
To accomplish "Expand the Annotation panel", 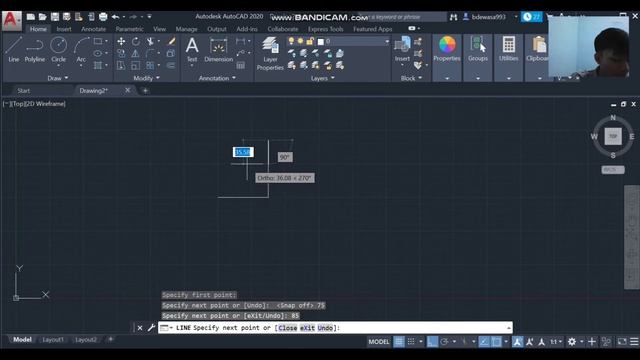I will pos(217,78).
